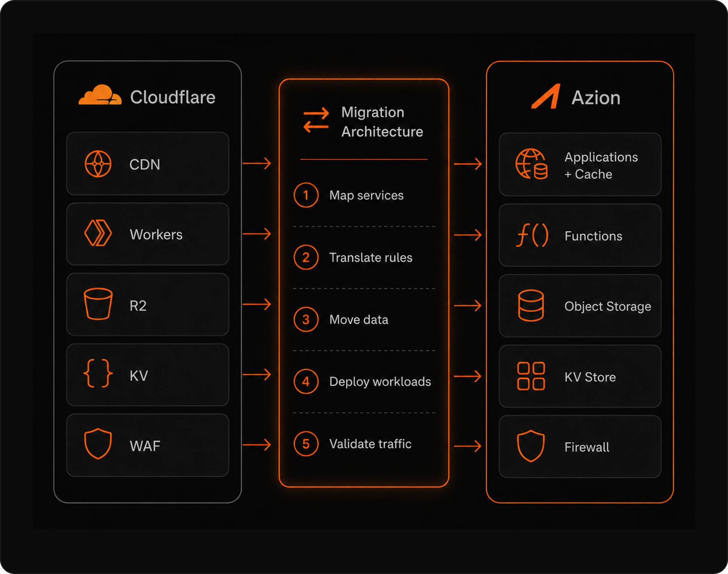Click the KV curly braces icon
728x574 pixels.
pyautogui.click(x=98, y=373)
